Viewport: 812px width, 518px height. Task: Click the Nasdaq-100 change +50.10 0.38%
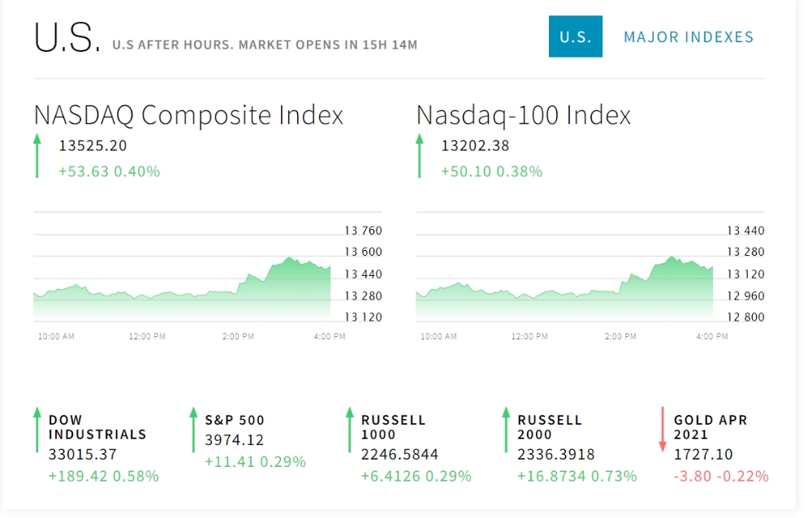tap(491, 171)
